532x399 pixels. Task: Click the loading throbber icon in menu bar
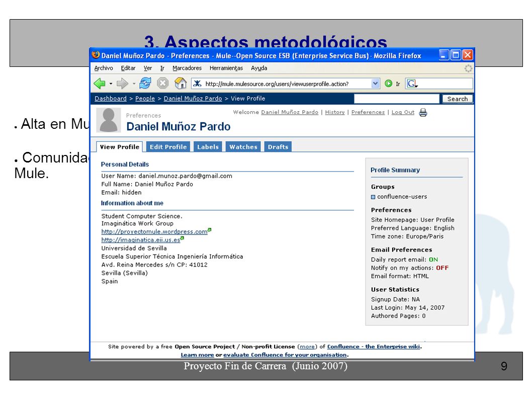click(468, 68)
